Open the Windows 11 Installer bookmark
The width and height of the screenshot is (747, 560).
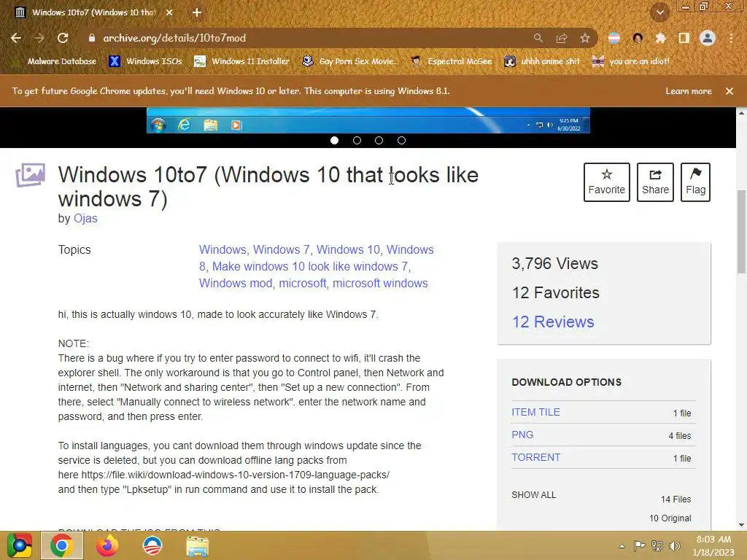click(242, 61)
